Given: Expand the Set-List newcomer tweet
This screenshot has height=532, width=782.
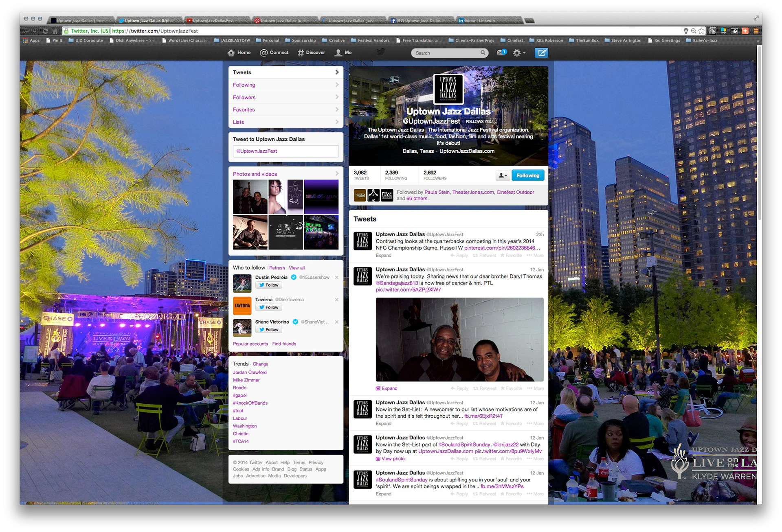Looking at the screenshot, I should 383,424.
